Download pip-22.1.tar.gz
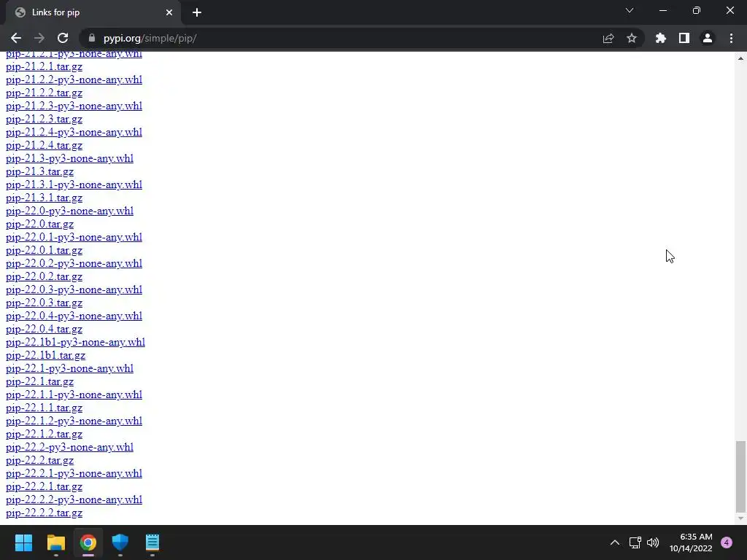The image size is (747, 560). 39,381
